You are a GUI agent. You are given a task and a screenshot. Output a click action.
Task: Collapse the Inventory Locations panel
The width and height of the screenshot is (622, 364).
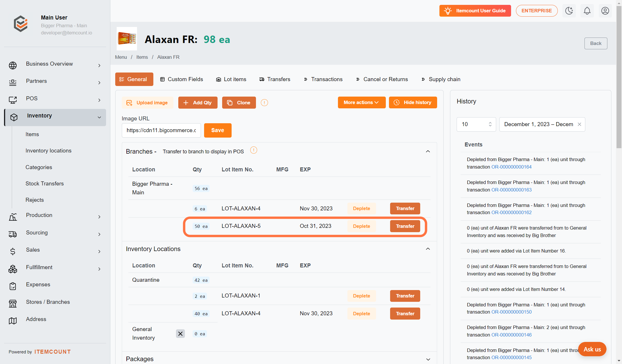(x=428, y=249)
